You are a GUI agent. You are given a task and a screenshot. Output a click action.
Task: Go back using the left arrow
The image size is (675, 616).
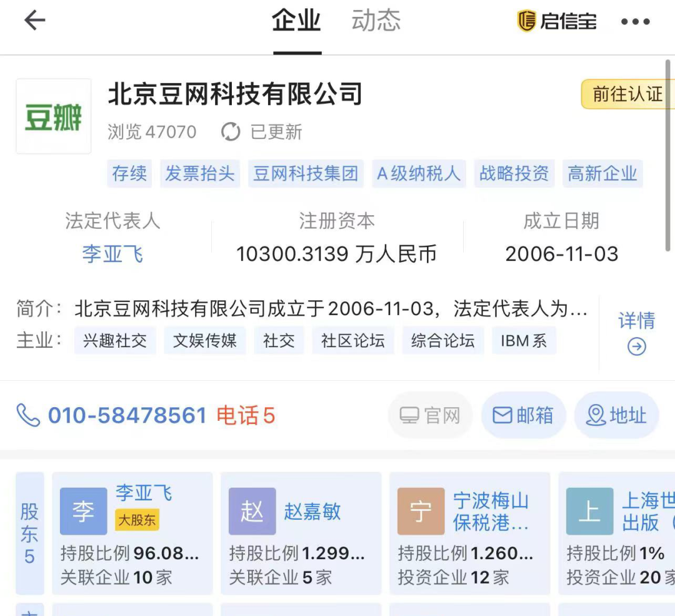coord(34,20)
